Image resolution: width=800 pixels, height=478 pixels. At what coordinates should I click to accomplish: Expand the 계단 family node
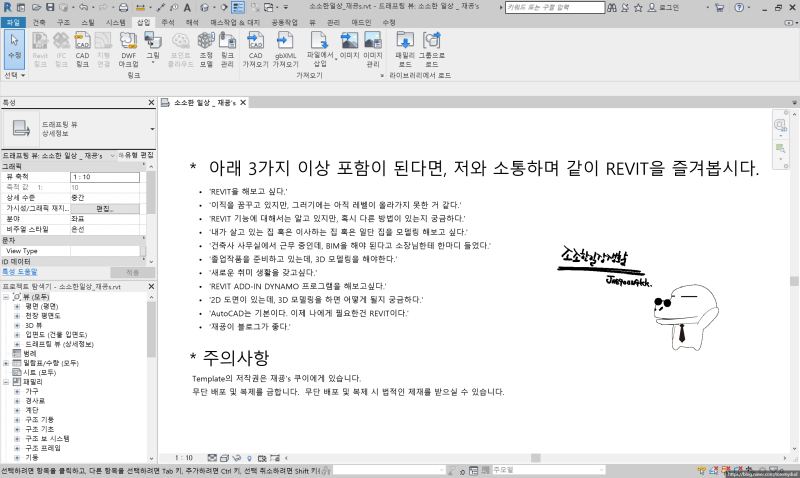(17, 410)
